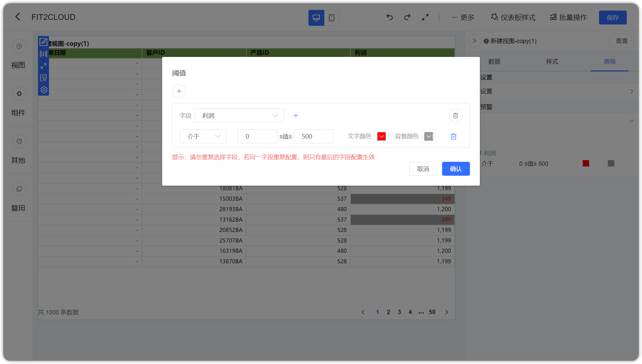Click the chart's date grid icon

tap(43, 54)
